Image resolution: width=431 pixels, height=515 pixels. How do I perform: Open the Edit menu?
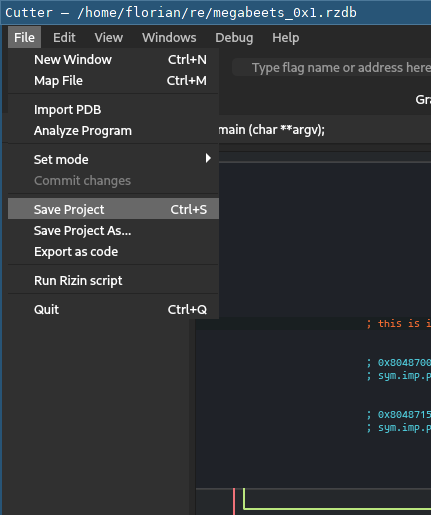coord(64,37)
